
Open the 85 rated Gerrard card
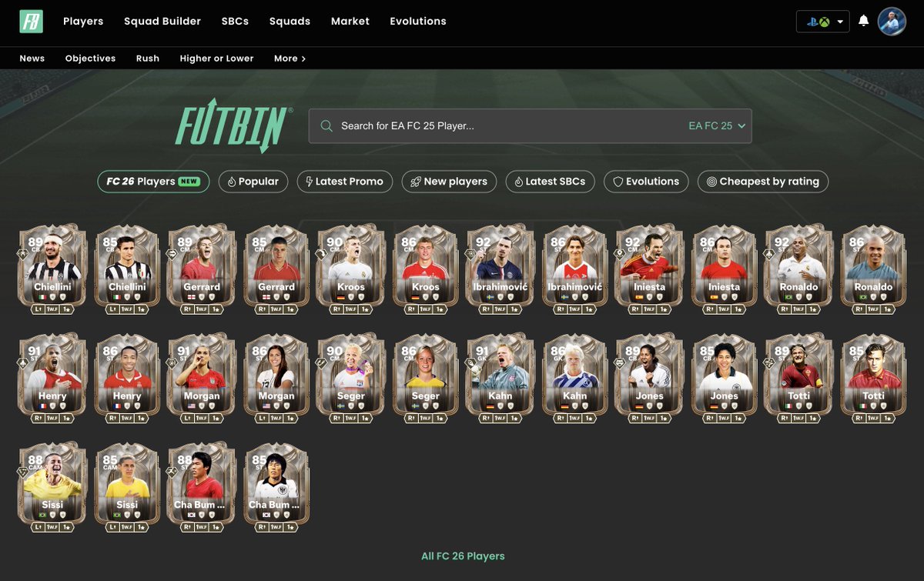[x=276, y=269]
